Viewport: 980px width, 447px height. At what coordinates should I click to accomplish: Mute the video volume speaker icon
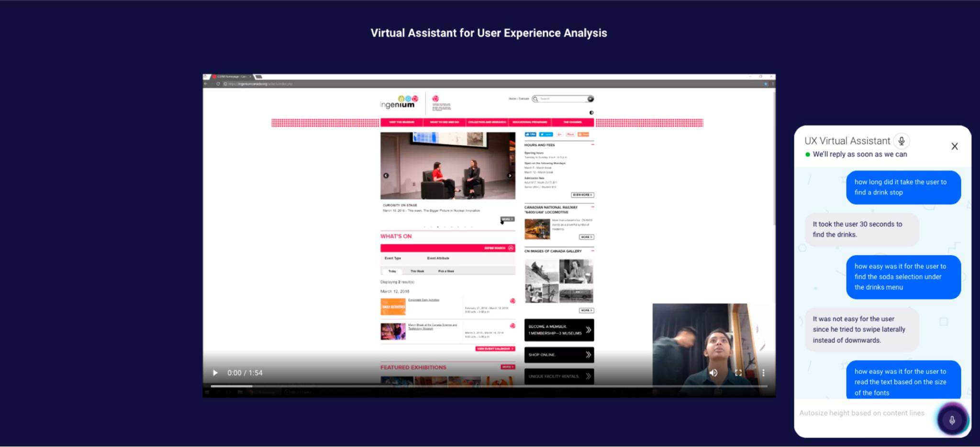pos(713,373)
